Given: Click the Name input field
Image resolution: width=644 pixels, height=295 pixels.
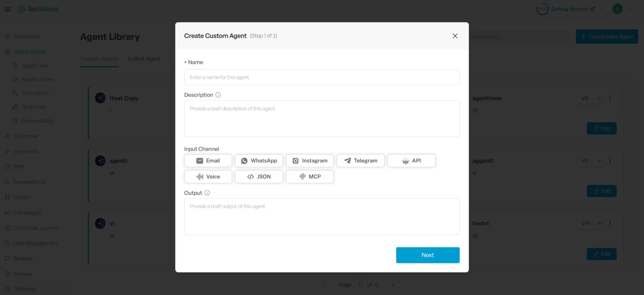Looking at the screenshot, I should tap(322, 77).
